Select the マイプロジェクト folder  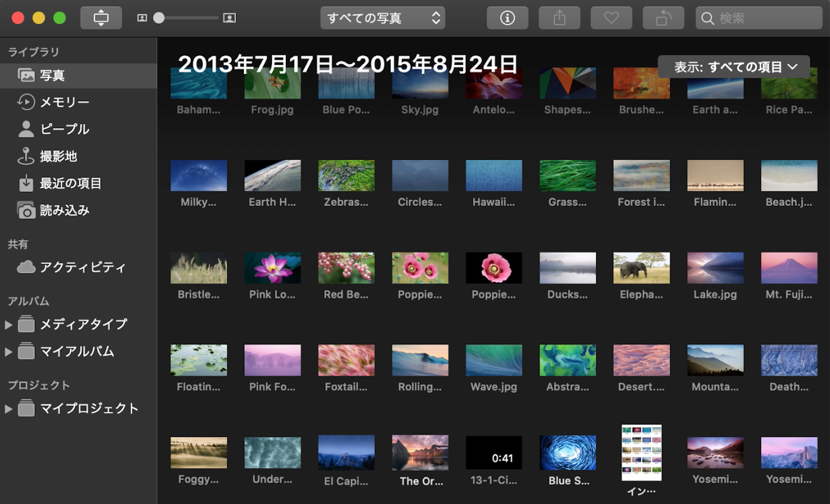[x=78, y=408]
